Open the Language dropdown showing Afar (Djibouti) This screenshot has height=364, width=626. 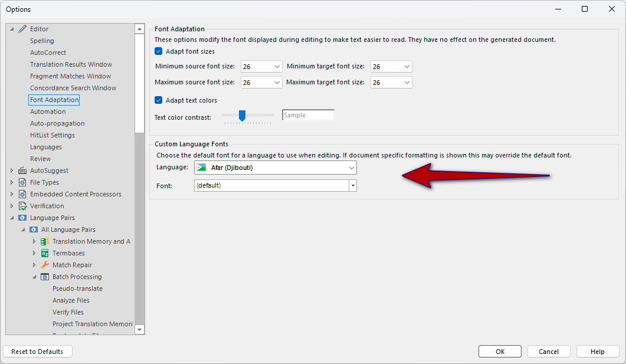tap(352, 167)
